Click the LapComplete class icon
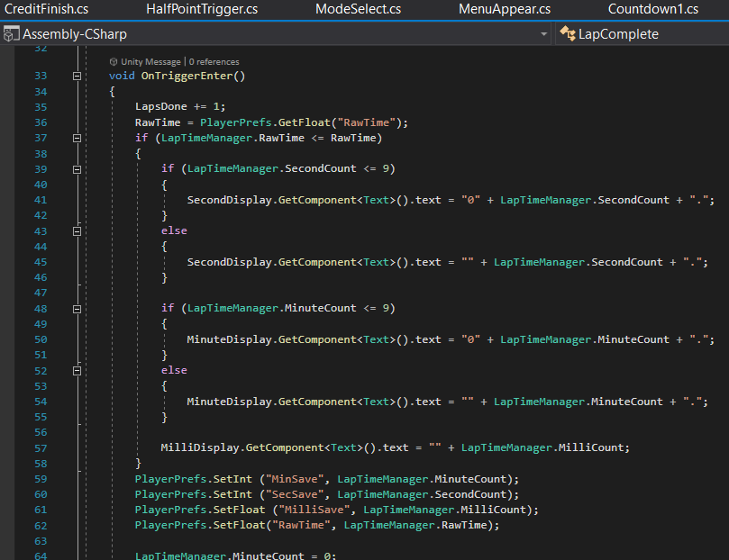729x560 pixels. pyautogui.click(x=567, y=33)
